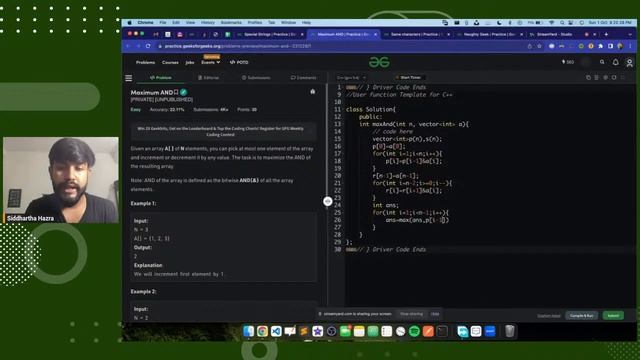
Task: Switch to the Submissions tab
Action: click(x=256, y=78)
